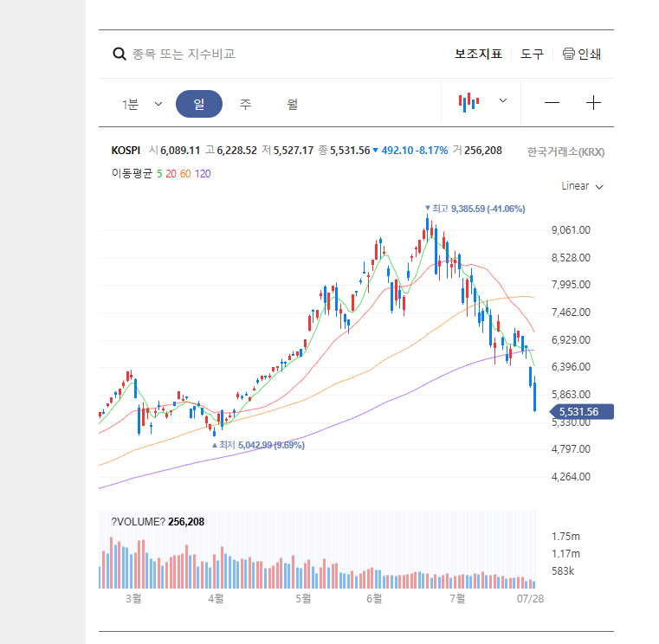Click the 최저 5,042.99 low marker
The width and height of the screenshot is (659, 644).
(x=258, y=445)
